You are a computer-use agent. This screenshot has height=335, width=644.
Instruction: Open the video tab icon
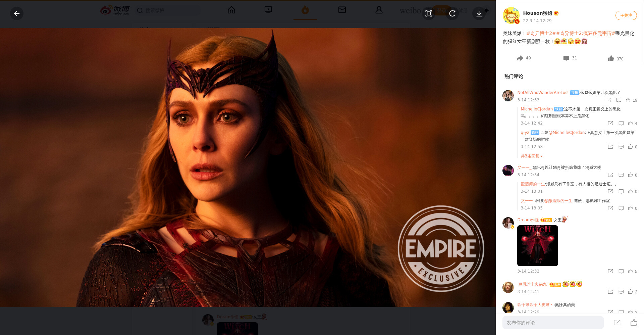(x=268, y=10)
